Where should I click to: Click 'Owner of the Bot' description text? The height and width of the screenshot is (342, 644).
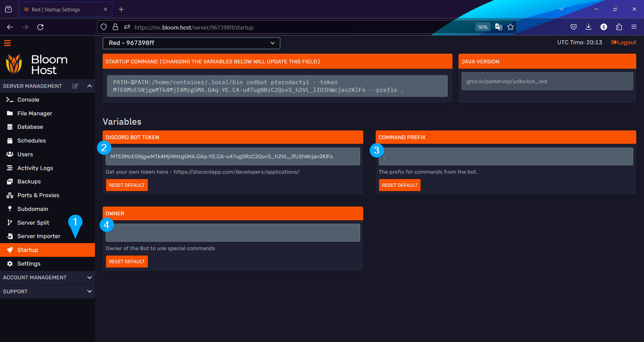click(160, 248)
